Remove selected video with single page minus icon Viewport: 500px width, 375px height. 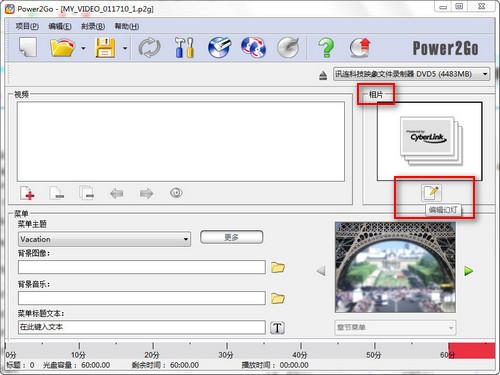[57, 193]
